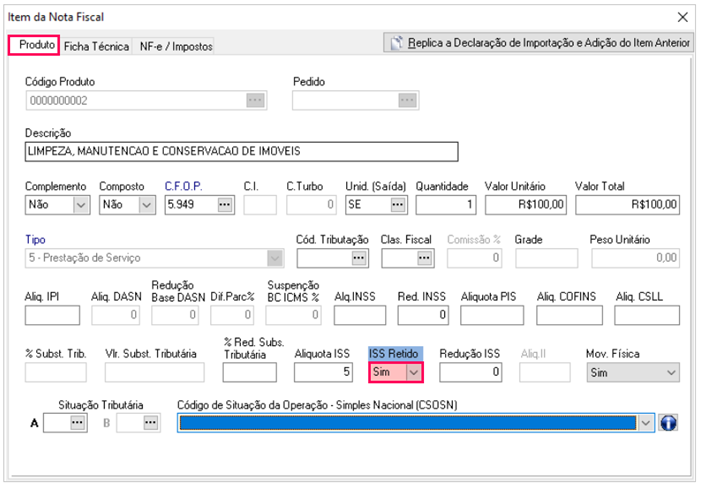Switch to the Ficha Técnica tab
Viewport: 701px width, 488px height.
tap(96, 46)
